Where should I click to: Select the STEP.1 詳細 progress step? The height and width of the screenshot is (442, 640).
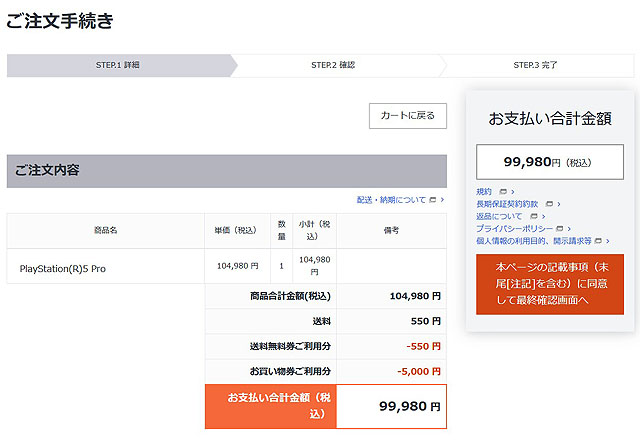click(x=117, y=65)
